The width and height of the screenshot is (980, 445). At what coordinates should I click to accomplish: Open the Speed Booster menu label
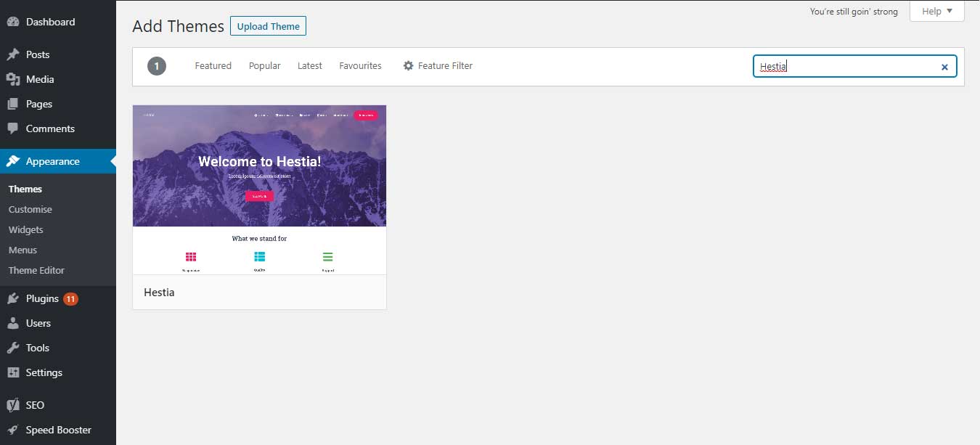pyautogui.click(x=59, y=430)
